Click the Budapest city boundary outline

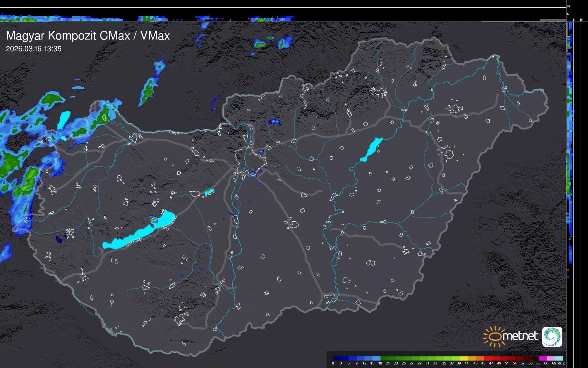(251, 161)
